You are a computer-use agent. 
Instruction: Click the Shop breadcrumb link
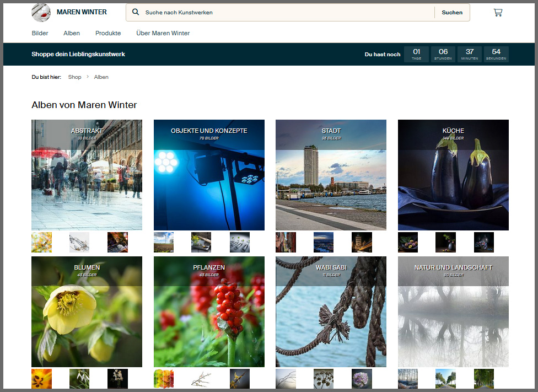74,77
